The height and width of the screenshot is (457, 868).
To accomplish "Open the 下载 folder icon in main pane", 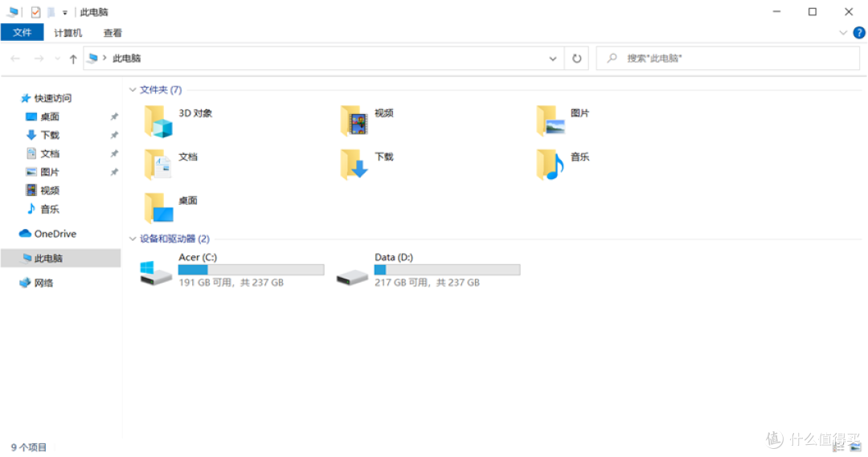I will tap(354, 165).
